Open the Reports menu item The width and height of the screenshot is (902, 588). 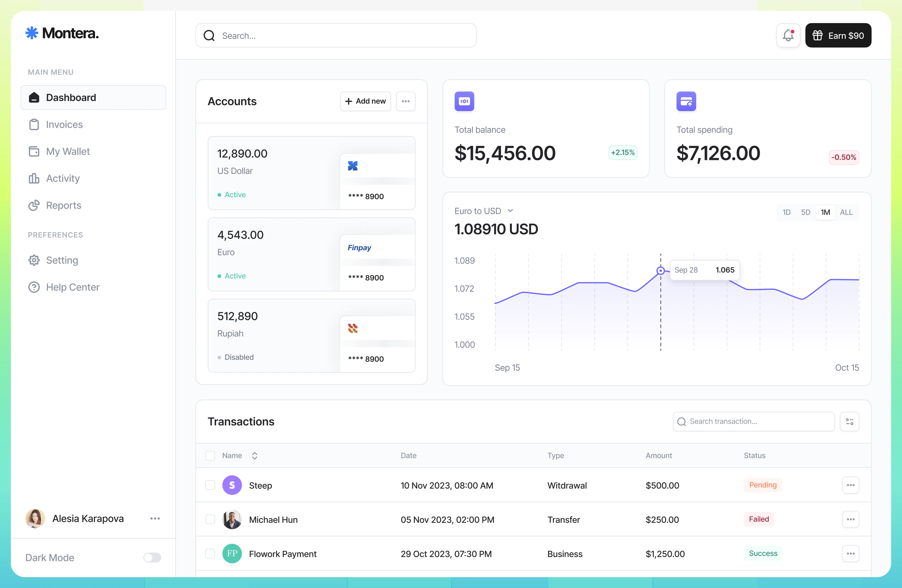(93, 205)
